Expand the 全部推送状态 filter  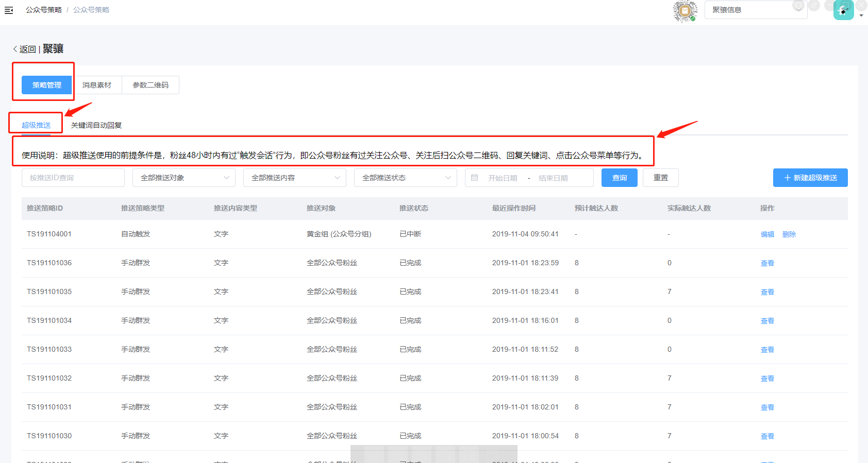pyautogui.click(x=405, y=178)
